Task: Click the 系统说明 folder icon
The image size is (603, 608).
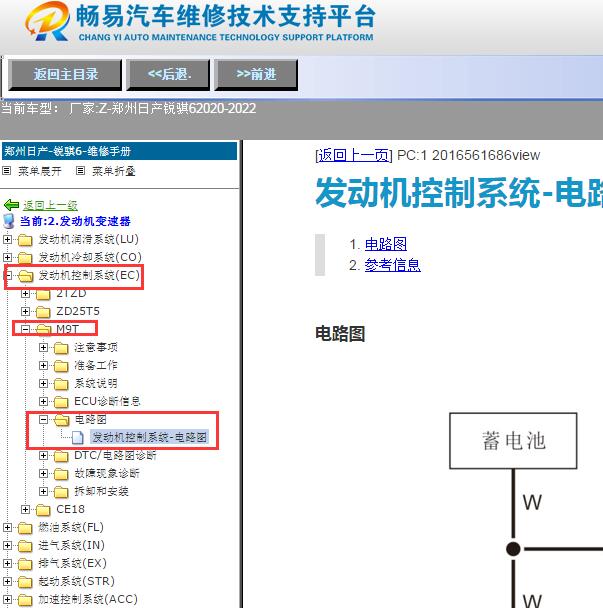Action: click(x=61, y=384)
